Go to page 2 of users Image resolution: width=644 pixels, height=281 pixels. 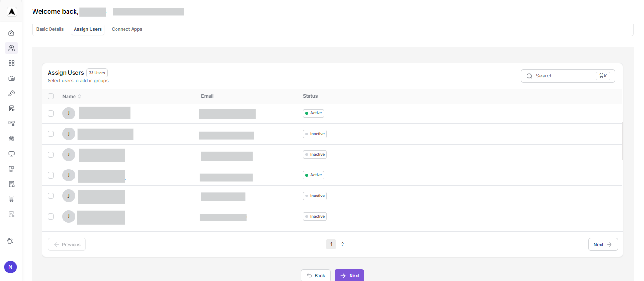[342, 244]
